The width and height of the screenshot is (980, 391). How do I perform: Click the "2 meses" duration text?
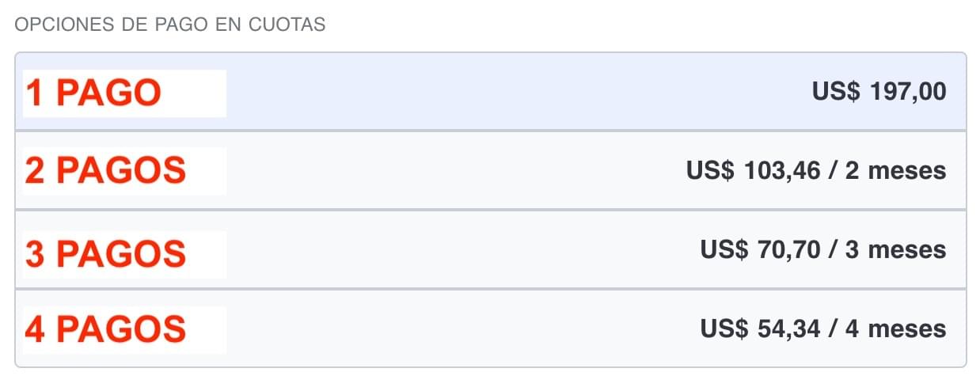(x=895, y=170)
